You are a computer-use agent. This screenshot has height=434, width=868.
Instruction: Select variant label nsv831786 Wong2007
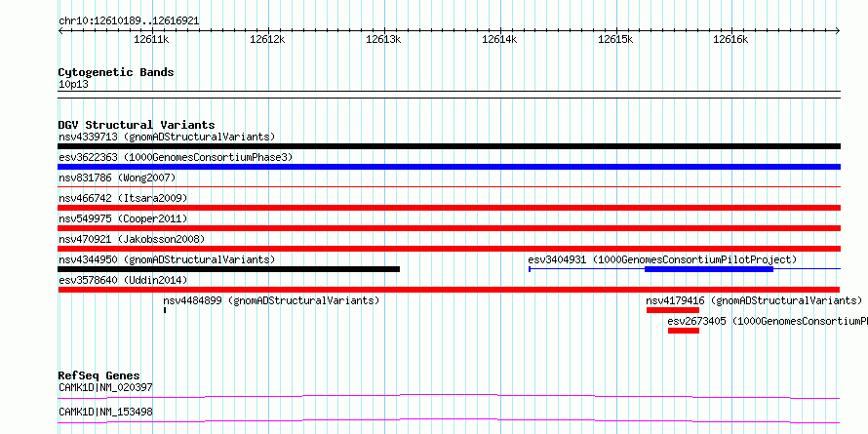pyautogui.click(x=117, y=178)
